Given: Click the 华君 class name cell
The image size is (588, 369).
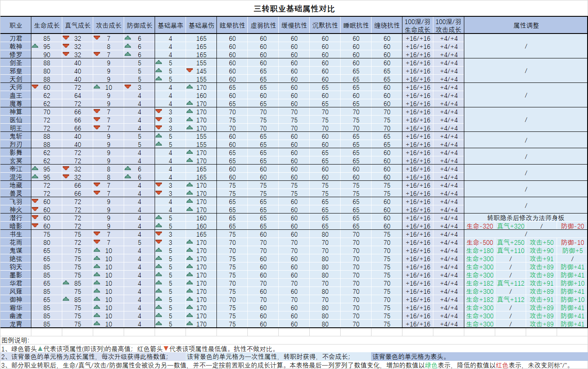Looking at the screenshot, I should coord(16,283).
